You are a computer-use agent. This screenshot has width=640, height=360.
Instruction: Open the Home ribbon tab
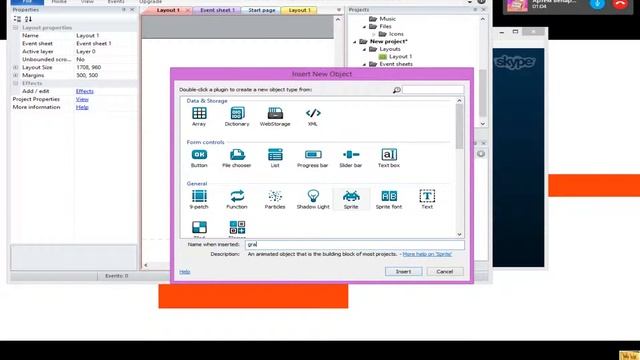pyautogui.click(x=59, y=2)
